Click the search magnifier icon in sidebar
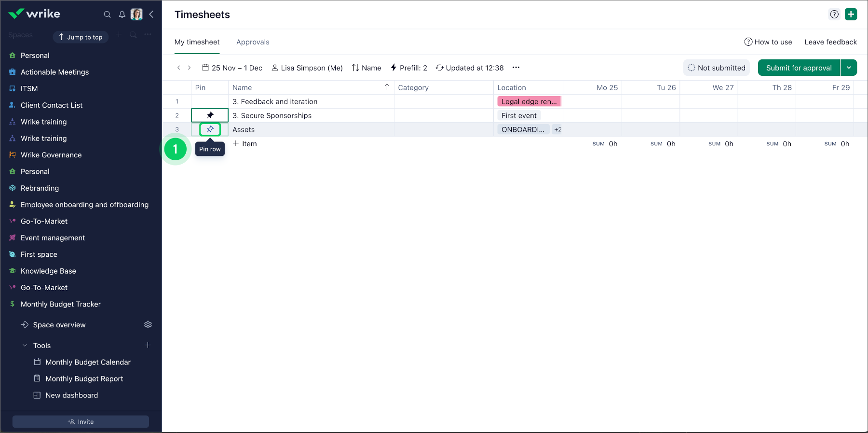Image resolution: width=868 pixels, height=433 pixels. click(107, 14)
